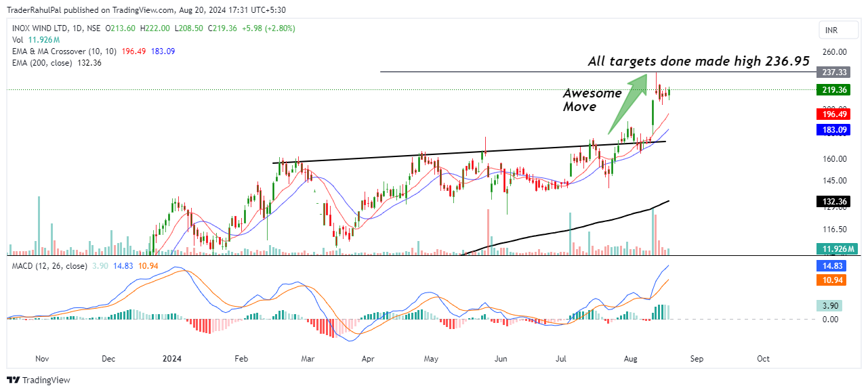Click the 'Sep' label on time axis
Image resolution: width=868 pixels, height=392 pixels.
697,359
